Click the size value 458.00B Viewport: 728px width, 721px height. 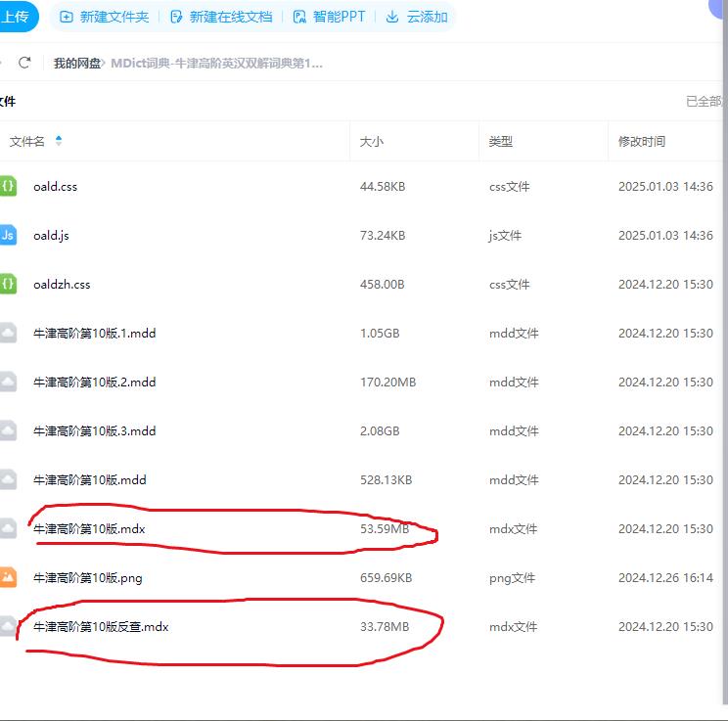383,284
